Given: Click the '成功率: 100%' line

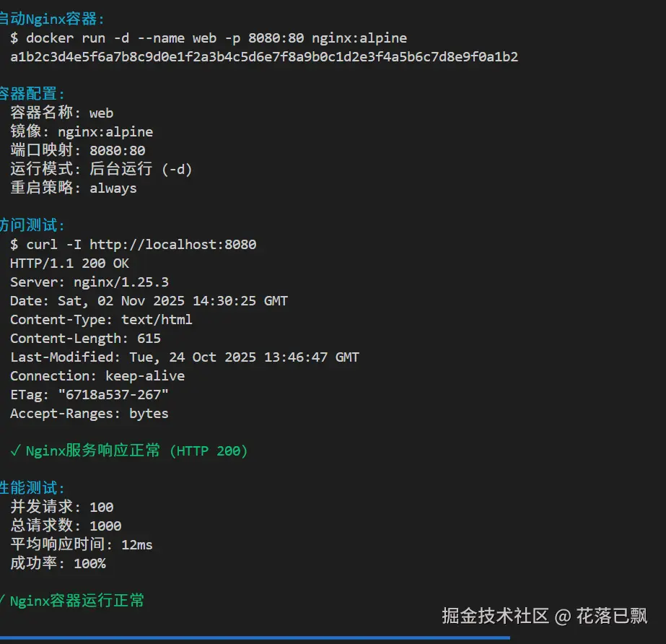Looking at the screenshot, I should [x=58, y=563].
